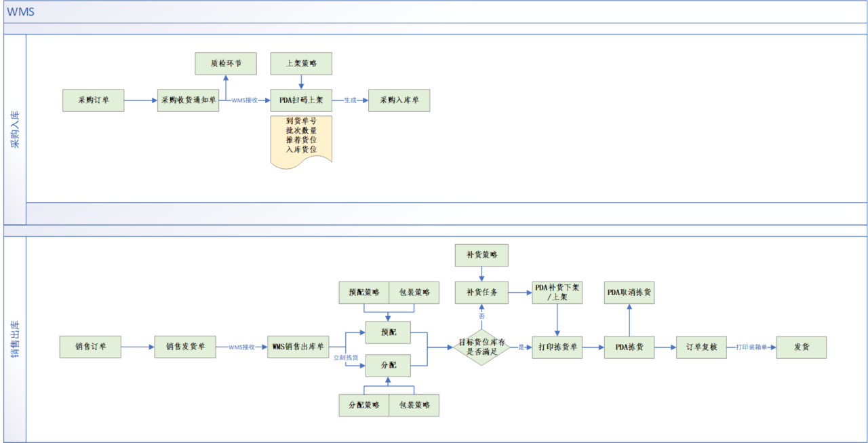Select the 质检环节 box
Viewport: 868px width, 443px height.
226,63
